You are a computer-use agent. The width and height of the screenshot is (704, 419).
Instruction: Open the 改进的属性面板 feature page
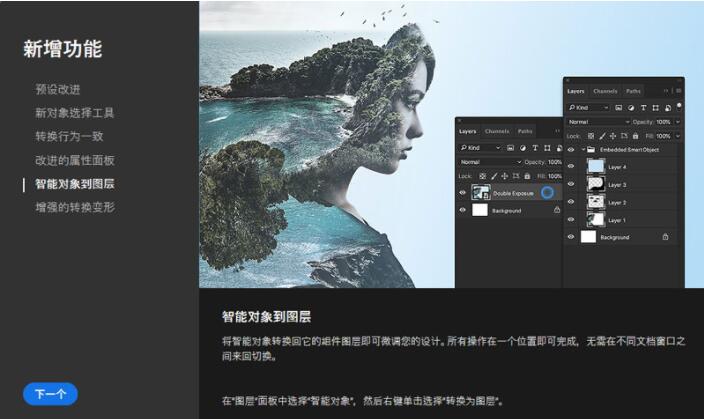75,160
